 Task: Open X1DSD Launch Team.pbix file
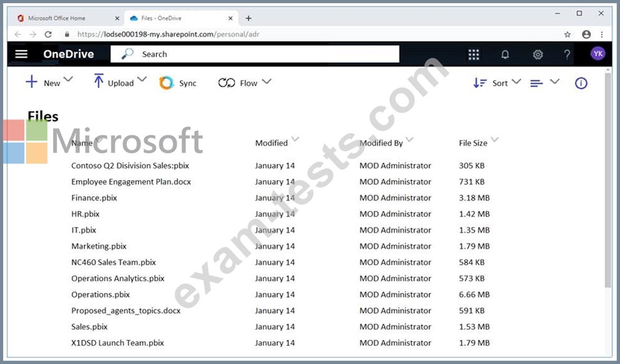118,342
